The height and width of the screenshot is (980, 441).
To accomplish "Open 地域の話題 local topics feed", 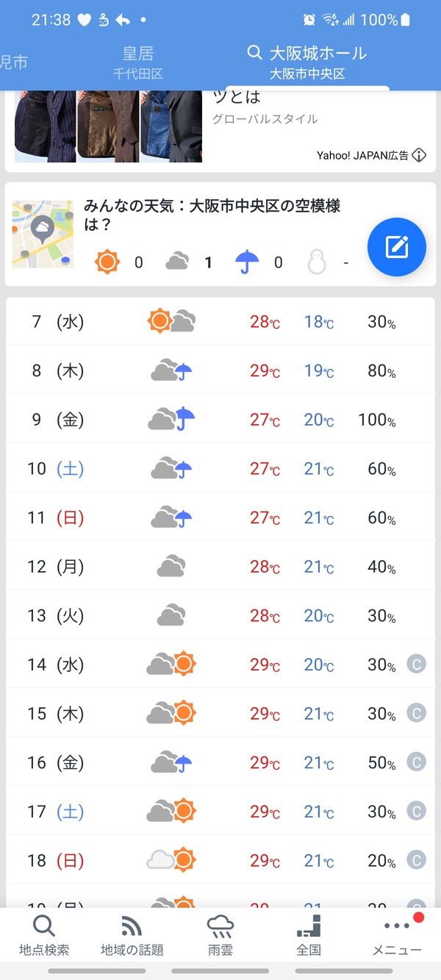I will [x=132, y=935].
